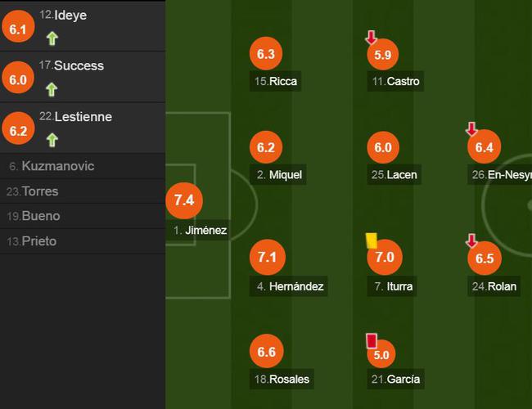Click the green substitution arrow under Success
Image resolution: width=532 pixels, height=409 pixels.
52,89
